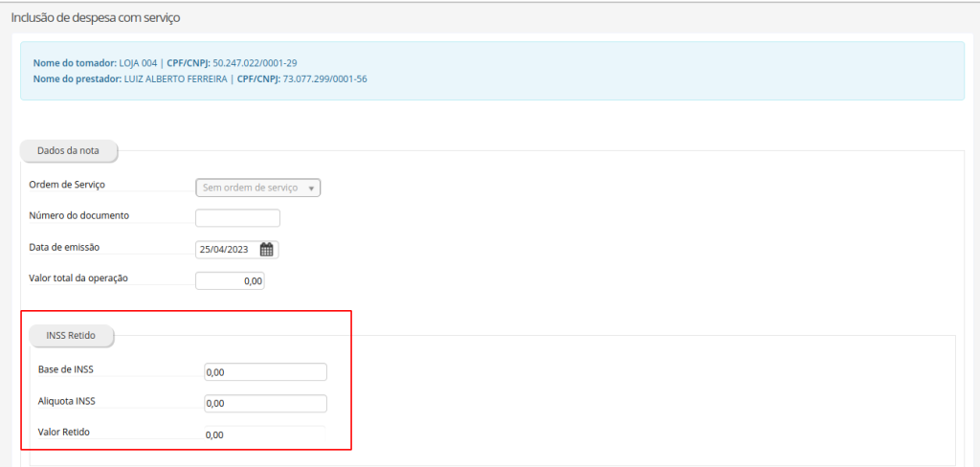
Task: Open the Ordem de Serviço dropdown
Action: click(257, 188)
